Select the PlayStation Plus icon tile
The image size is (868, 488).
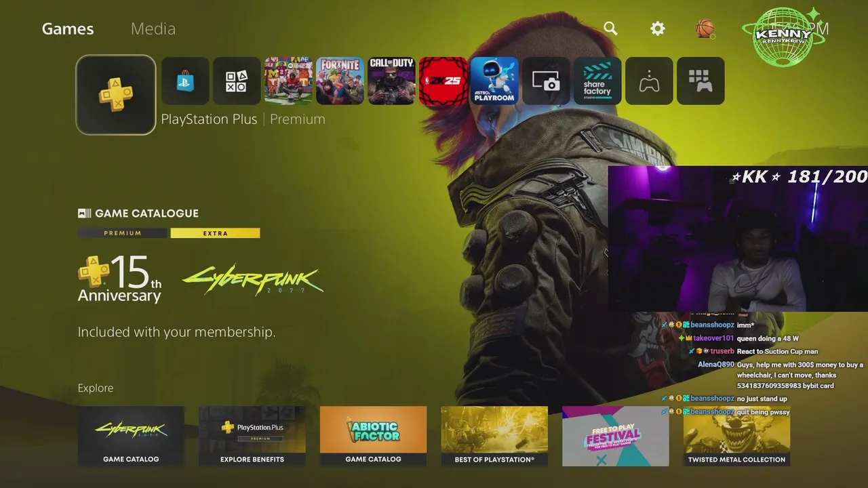(x=116, y=95)
